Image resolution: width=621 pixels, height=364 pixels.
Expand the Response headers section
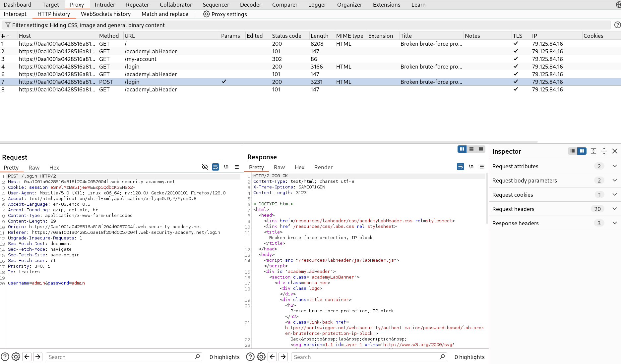click(x=615, y=223)
